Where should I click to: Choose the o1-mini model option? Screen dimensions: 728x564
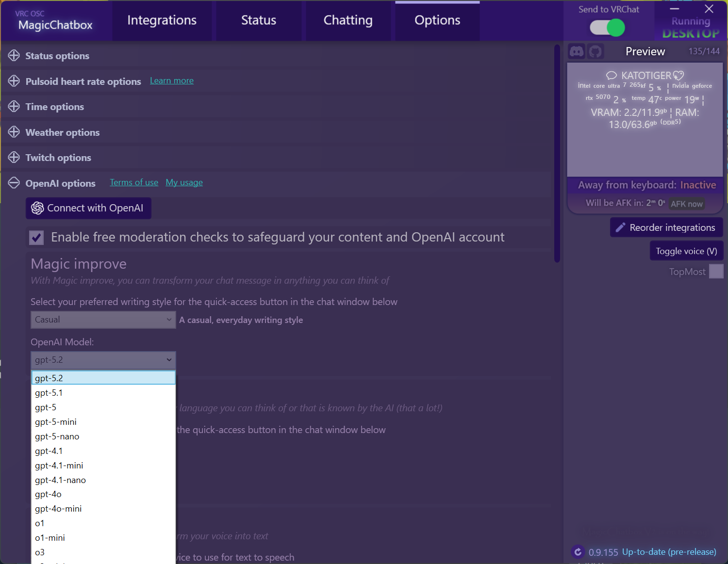tap(103, 538)
